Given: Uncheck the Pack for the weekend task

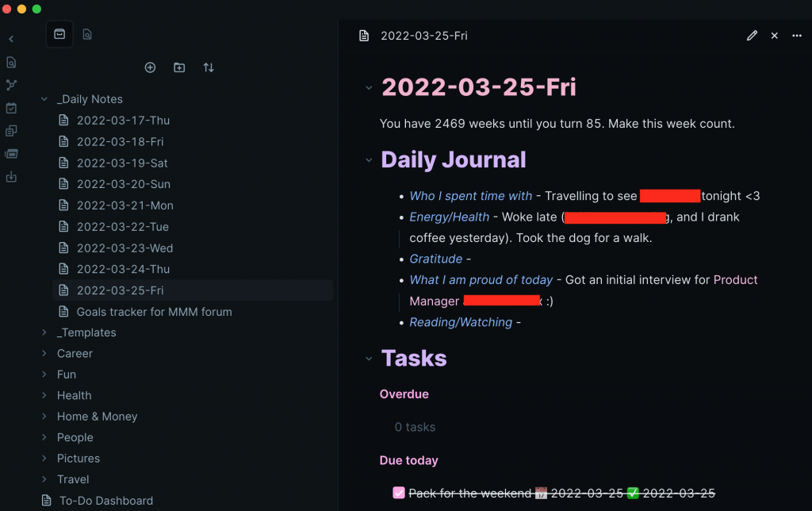Looking at the screenshot, I should point(398,492).
